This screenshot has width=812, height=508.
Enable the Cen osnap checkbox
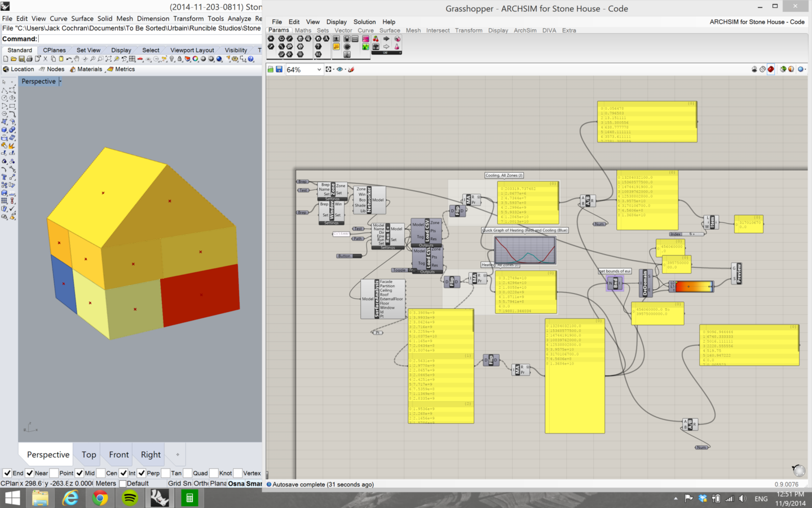[100, 473]
